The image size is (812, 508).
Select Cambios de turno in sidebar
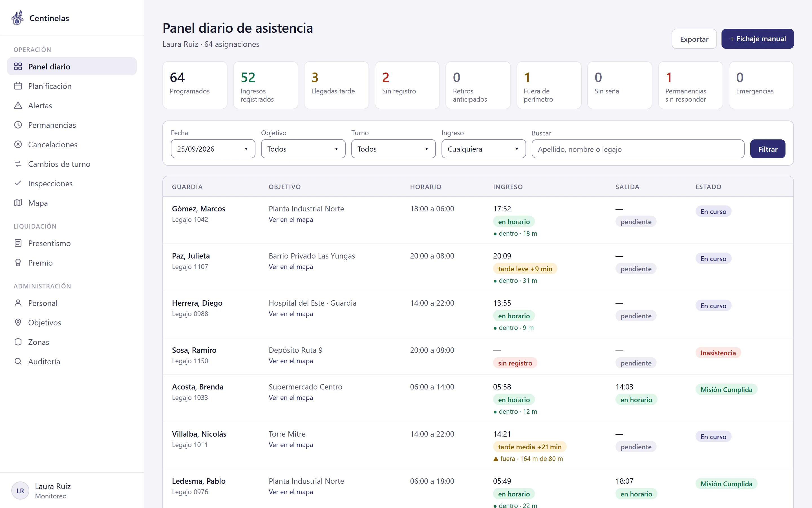(72, 164)
